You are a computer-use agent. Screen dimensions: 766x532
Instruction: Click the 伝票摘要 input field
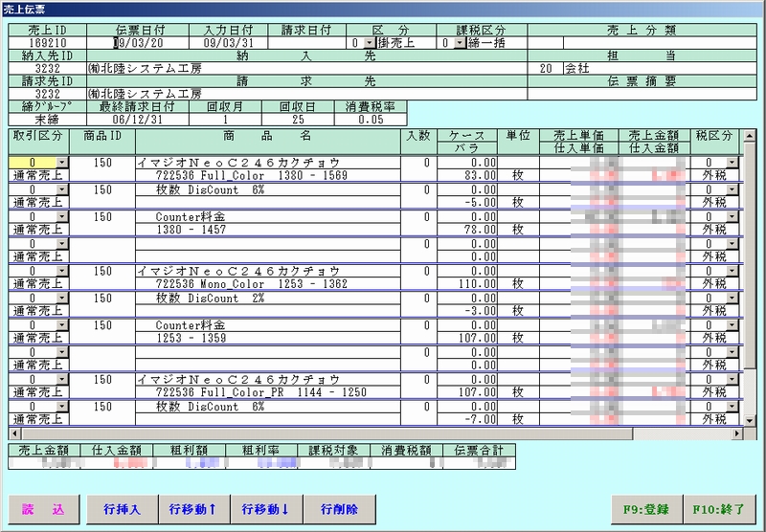[642, 95]
